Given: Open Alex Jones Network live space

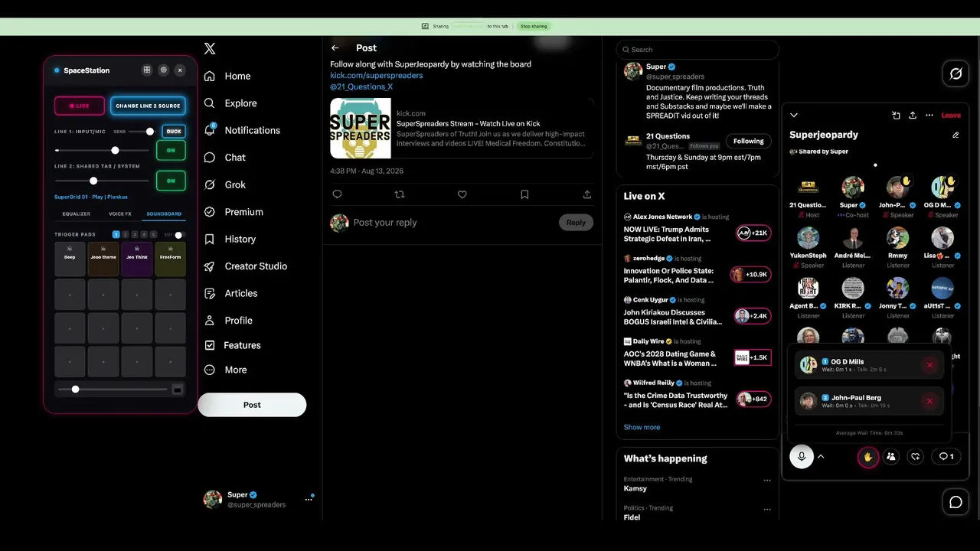Looking at the screenshot, I should click(697, 229).
